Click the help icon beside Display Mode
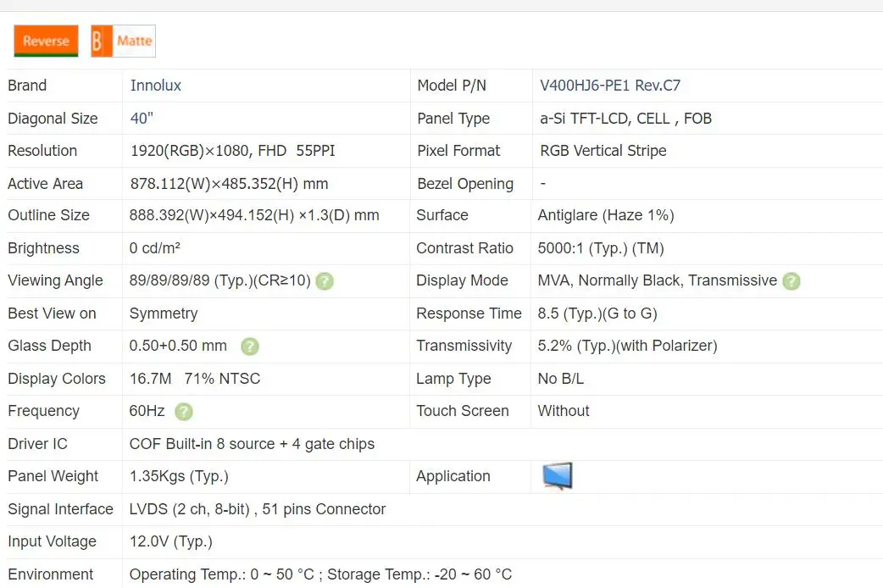 791,281
